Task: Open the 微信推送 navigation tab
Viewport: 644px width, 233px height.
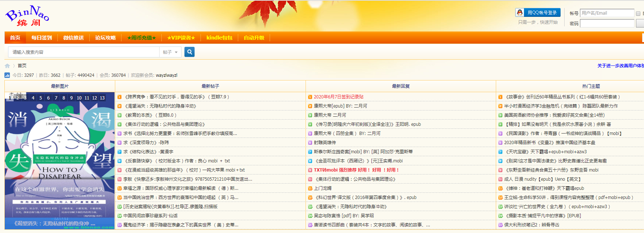Action: 74,38
